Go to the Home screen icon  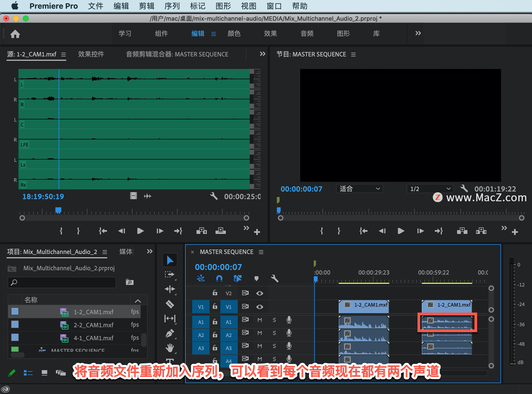tap(15, 34)
